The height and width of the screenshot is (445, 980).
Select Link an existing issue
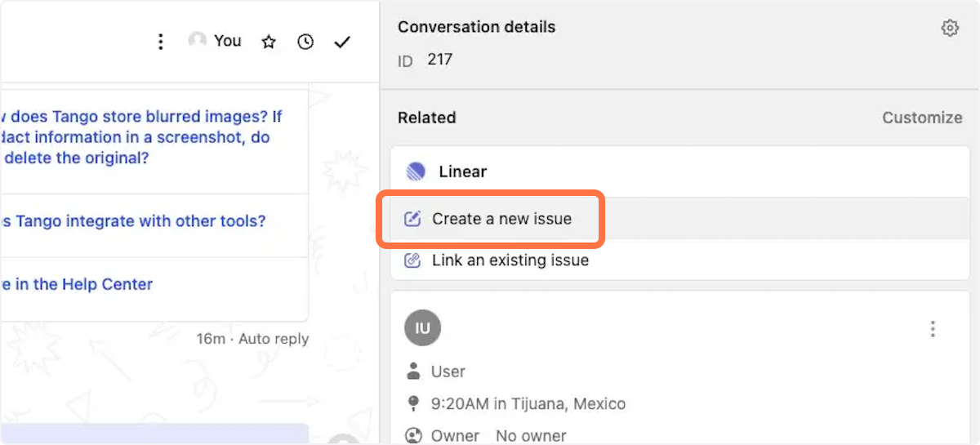click(x=679, y=260)
